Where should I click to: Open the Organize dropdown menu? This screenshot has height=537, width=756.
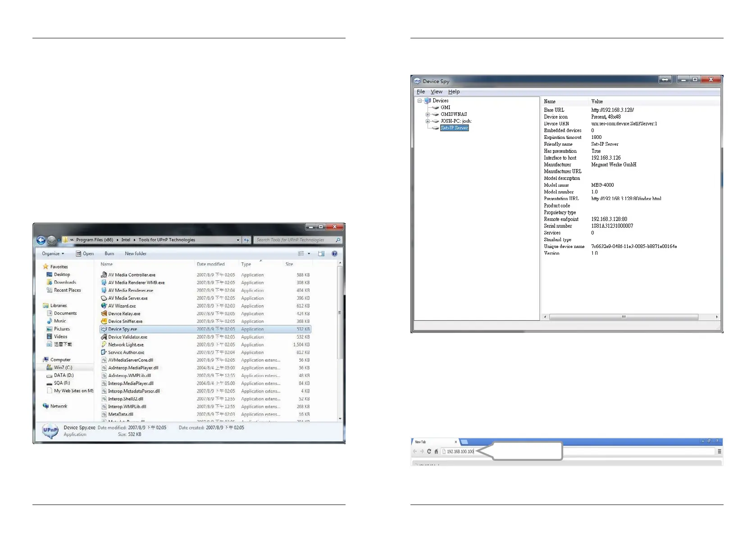click(53, 254)
